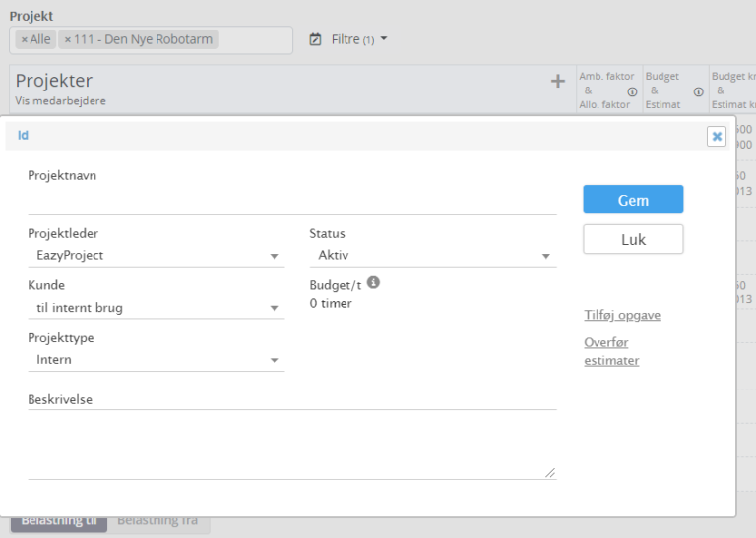Click the Filtre calendar-check icon
This screenshot has height=538, width=756.
(316, 39)
